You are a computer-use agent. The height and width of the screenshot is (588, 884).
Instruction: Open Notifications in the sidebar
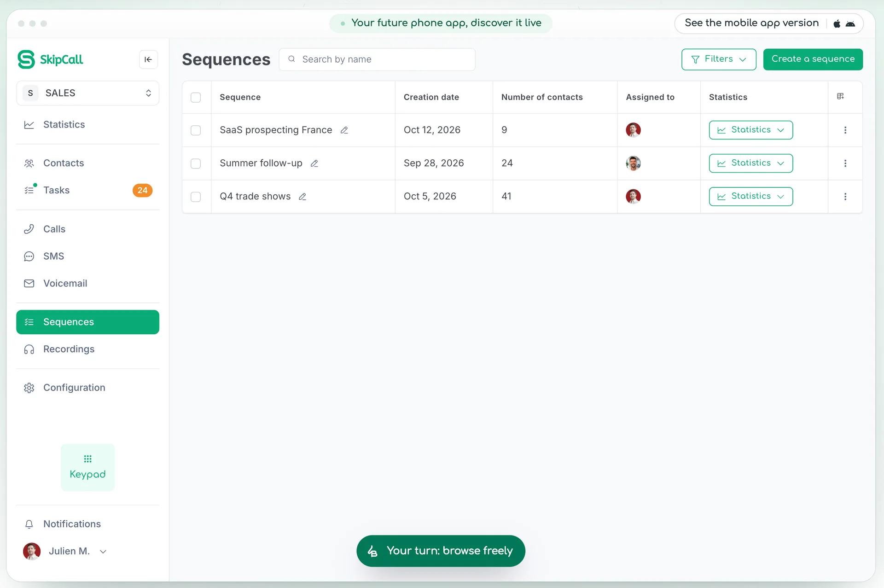(x=87, y=524)
